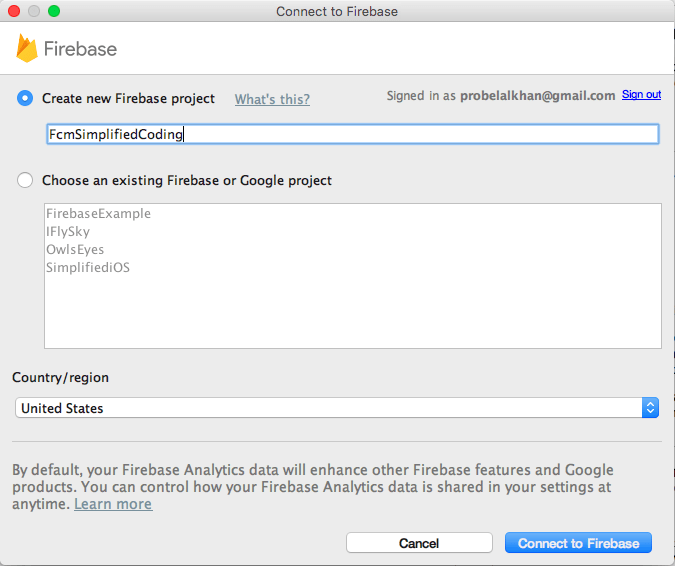Pick OwlsEyes from the project list
The image size is (675, 566).
click(x=75, y=250)
